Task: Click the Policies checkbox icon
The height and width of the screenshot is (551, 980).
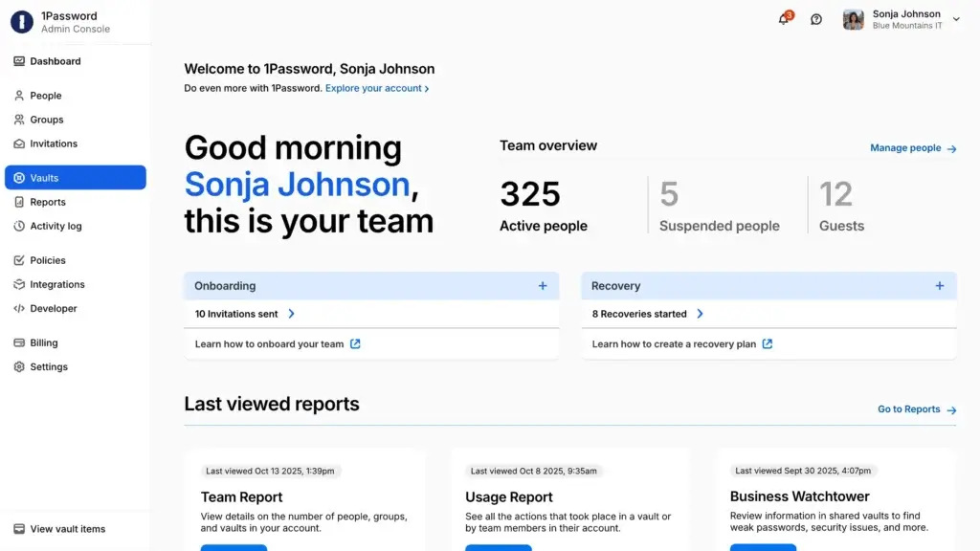Action: click(19, 260)
